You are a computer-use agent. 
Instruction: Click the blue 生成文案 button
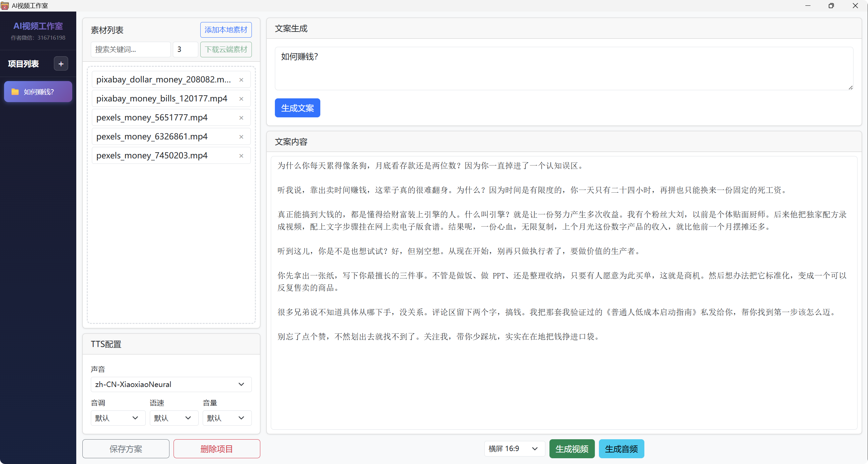297,108
